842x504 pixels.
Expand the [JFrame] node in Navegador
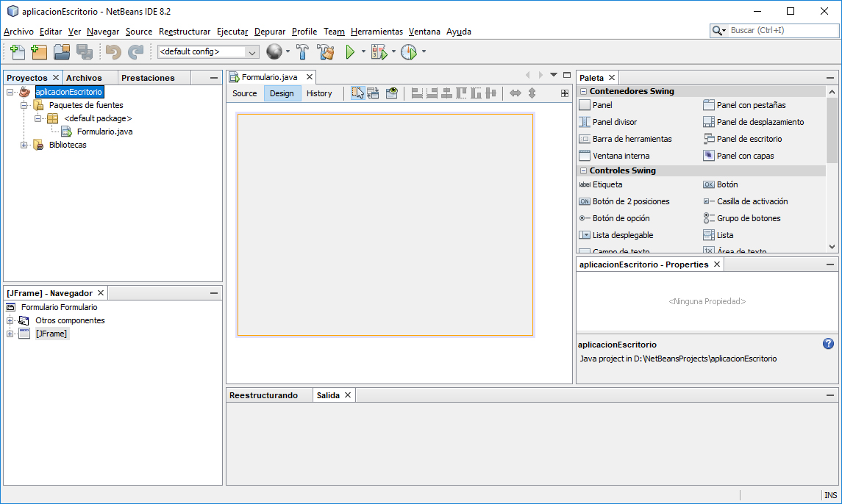point(10,334)
